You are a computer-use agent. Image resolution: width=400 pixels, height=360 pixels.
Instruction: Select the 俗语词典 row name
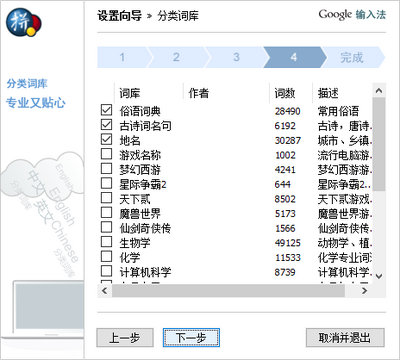pos(140,111)
